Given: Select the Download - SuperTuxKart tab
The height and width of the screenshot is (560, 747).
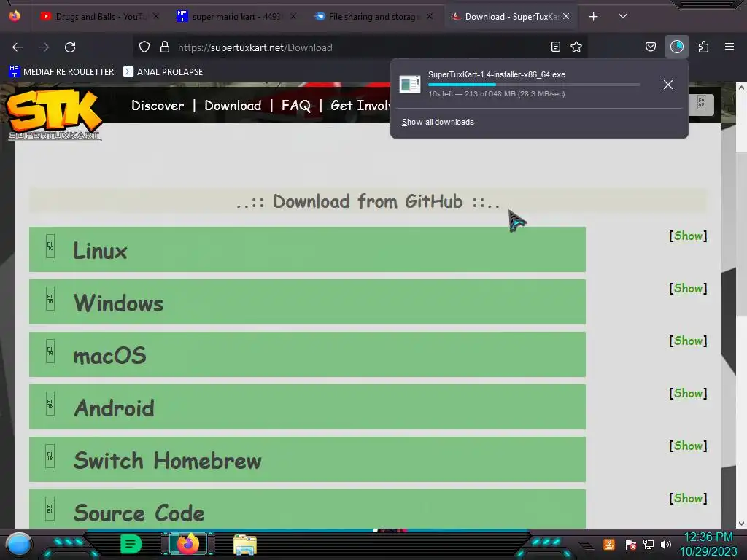Looking at the screenshot, I should pos(512,17).
